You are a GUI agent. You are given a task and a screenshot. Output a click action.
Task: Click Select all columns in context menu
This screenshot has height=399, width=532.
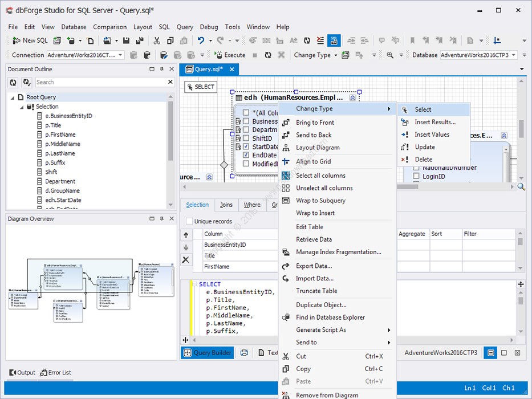click(x=337, y=176)
